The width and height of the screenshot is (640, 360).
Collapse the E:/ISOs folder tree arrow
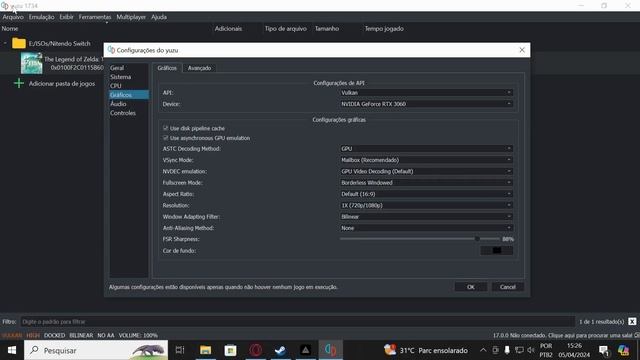pyautogui.click(x=5, y=43)
